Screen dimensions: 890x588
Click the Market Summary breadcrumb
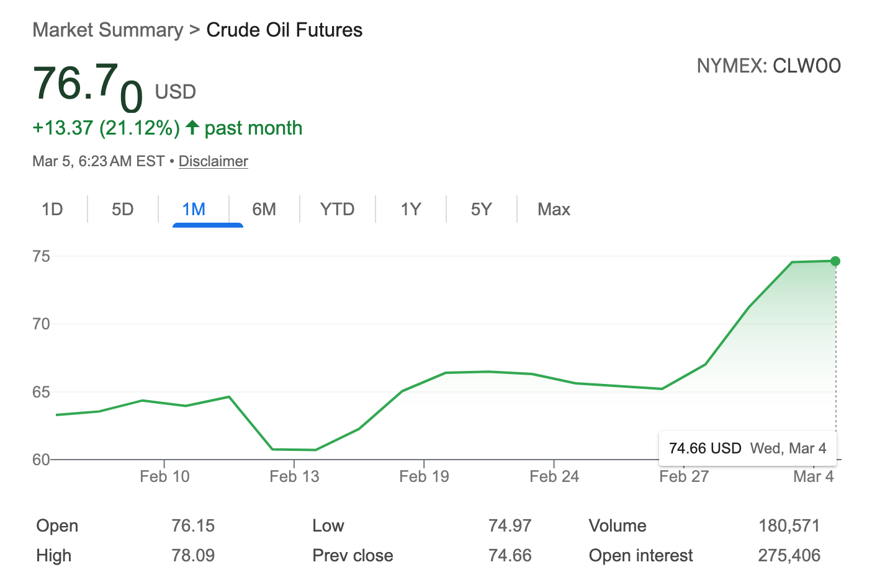point(107,30)
